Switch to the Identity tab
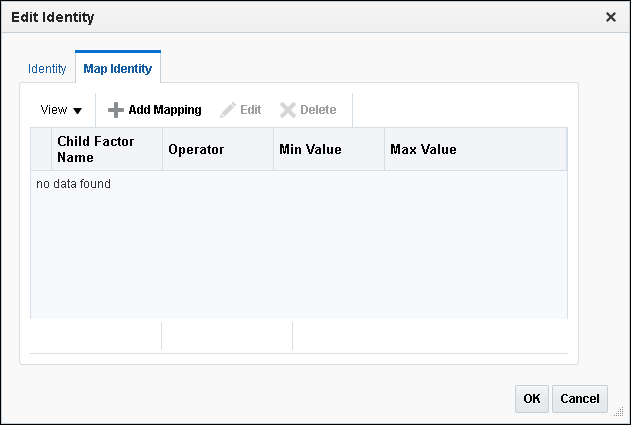This screenshot has height=425, width=631. [x=47, y=69]
